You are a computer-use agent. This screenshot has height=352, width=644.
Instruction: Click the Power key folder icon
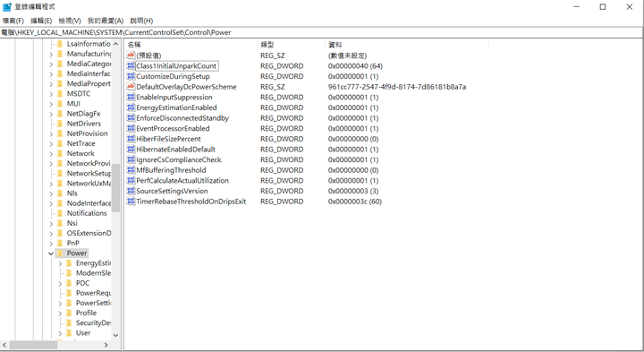(60, 253)
